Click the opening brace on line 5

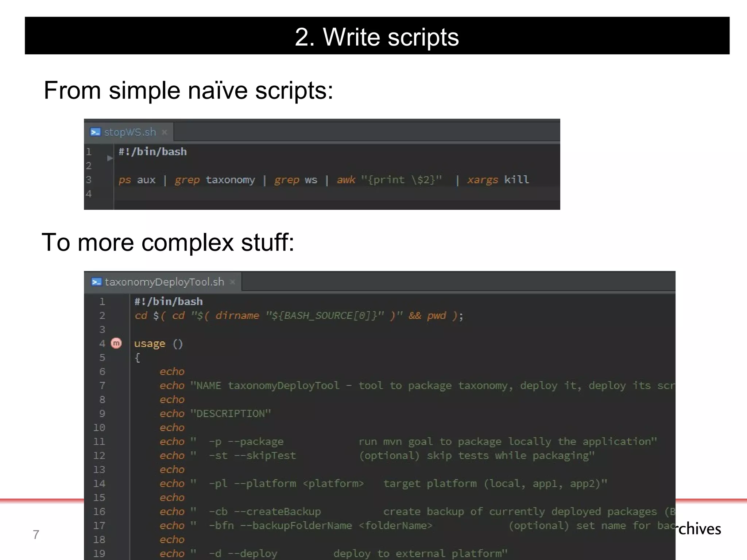[x=138, y=358]
